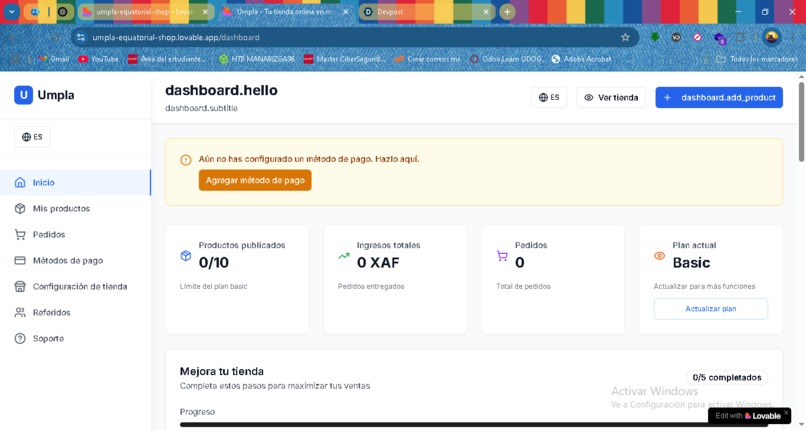The height and width of the screenshot is (430, 806).
Task: Click the purple cart icon in the Pedidos card
Action: point(502,256)
